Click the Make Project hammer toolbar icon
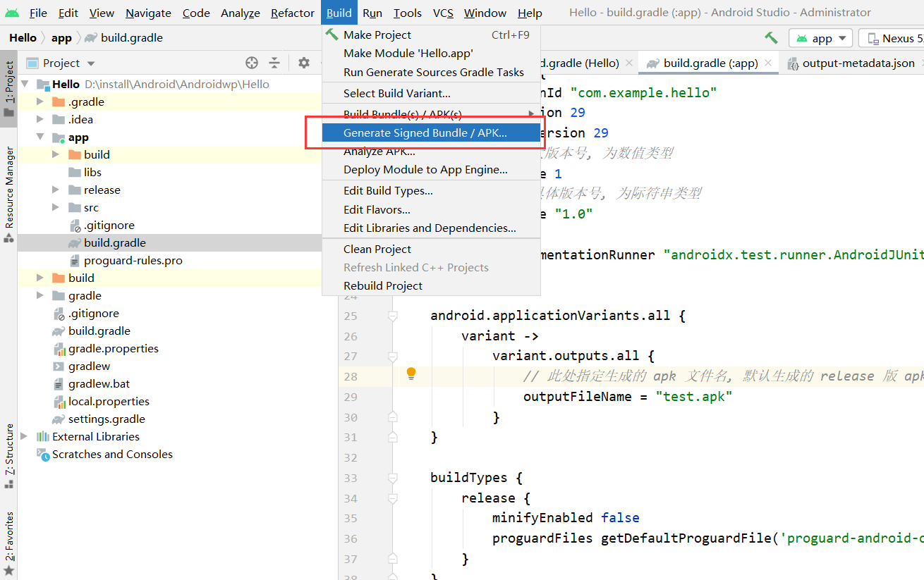 click(771, 38)
